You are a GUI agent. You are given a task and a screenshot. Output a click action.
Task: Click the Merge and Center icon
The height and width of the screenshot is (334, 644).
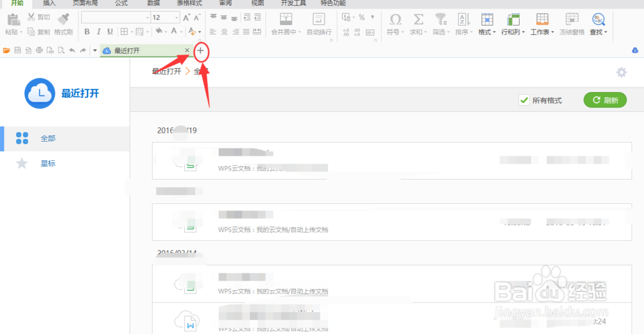click(287, 19)
